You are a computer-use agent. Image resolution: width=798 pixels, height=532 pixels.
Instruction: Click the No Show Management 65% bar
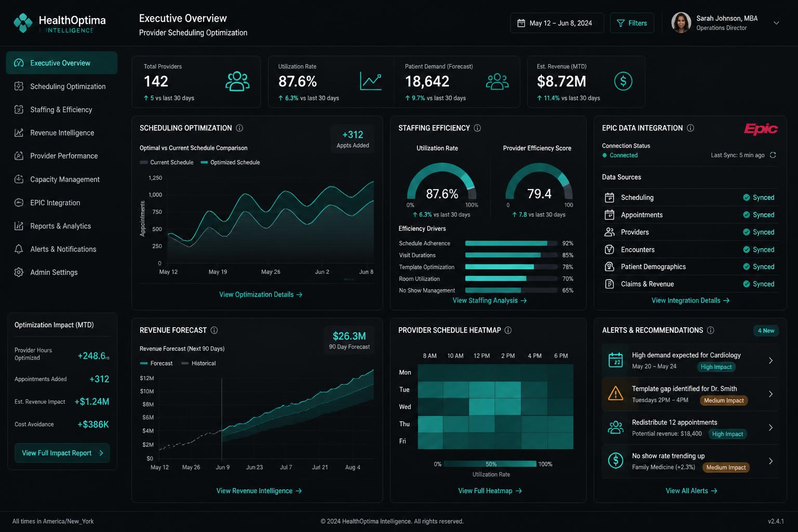tap(512, 290)
